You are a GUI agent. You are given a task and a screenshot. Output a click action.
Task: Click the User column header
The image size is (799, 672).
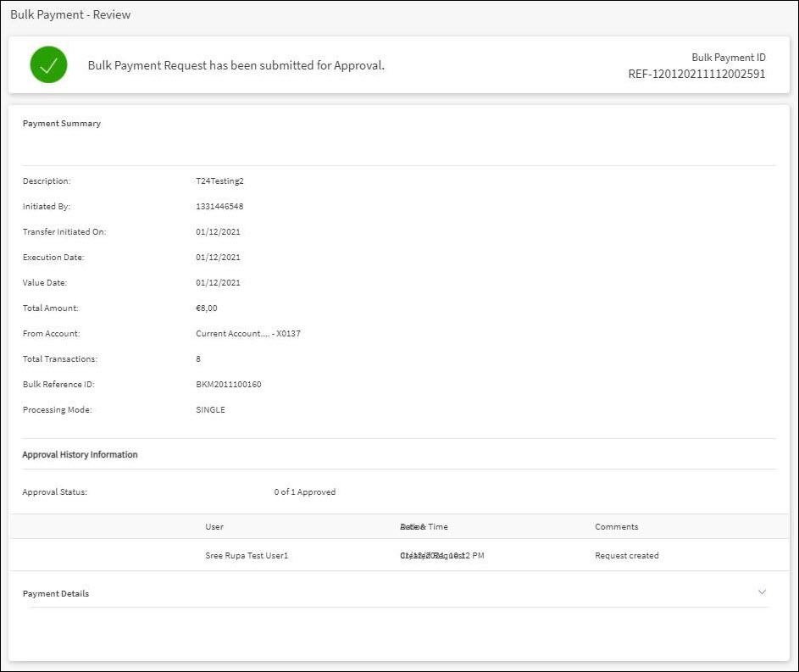pos(214,526)
